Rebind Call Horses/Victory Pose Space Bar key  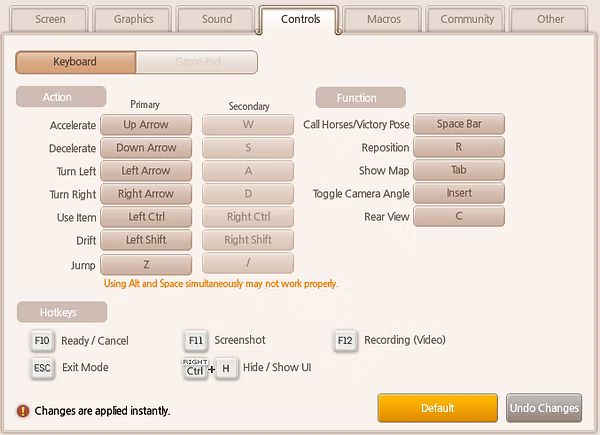pos(459,124)
